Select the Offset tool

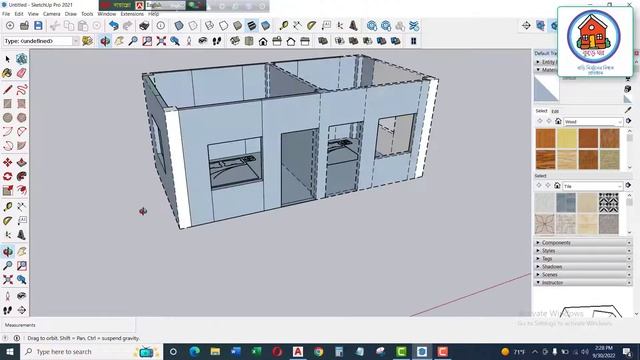click(x=22, y=190)
